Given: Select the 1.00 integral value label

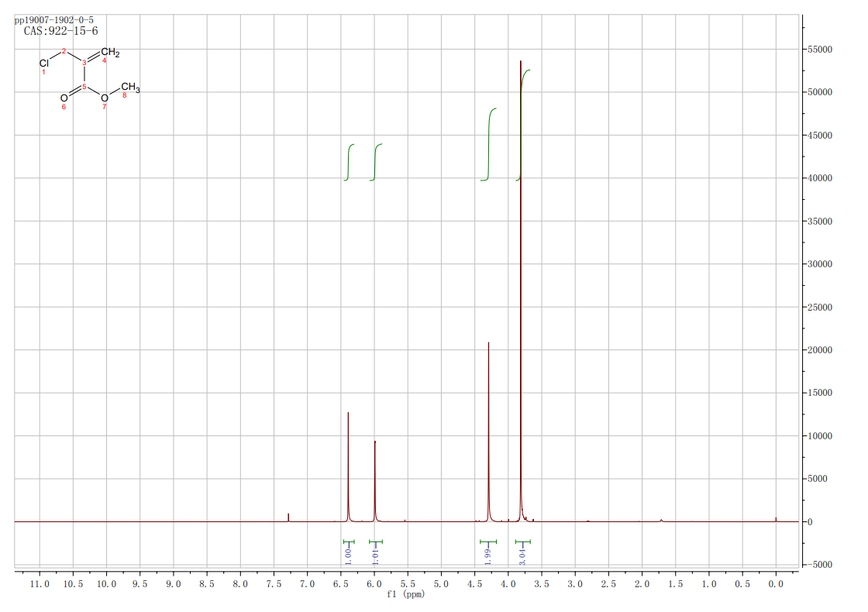Looking at the screenshot, I should [x=348, y=555].
